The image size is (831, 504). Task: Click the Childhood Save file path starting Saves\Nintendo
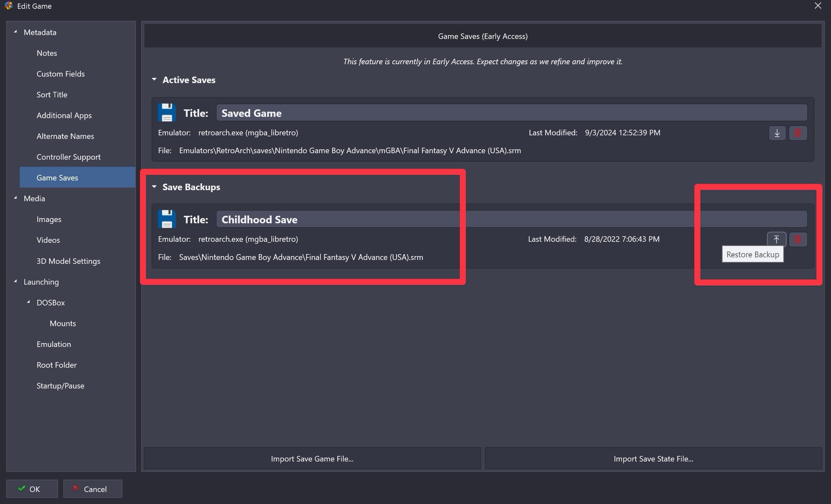(301, 257)
